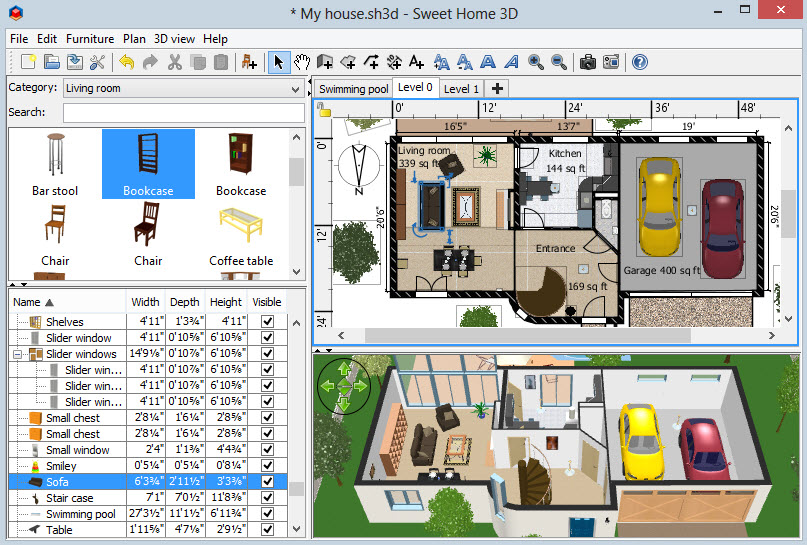The height and width of the screenshot is (545, 807).
Task: Click in the Search input field
Action: point(182,113)
